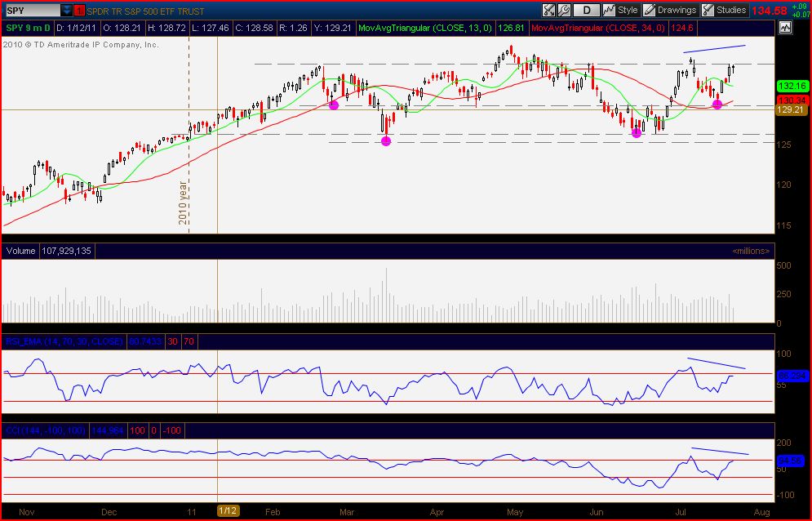Click the L: 127.46 low value

(x=211, y=28)
